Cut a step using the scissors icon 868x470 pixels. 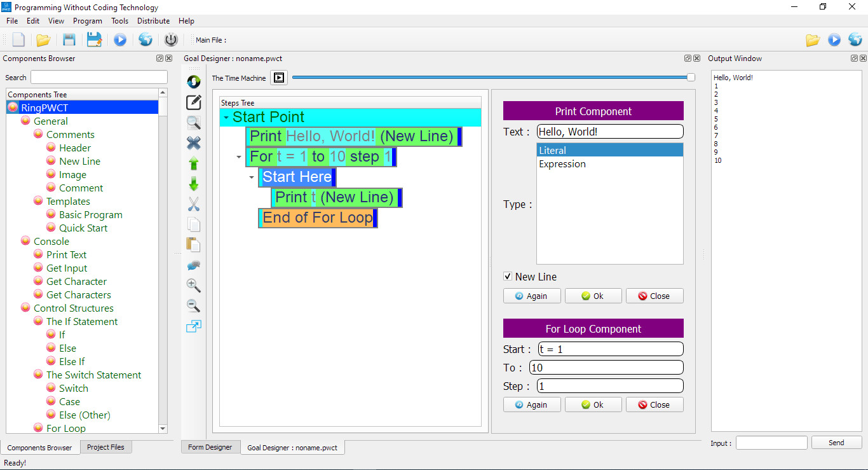point(193,204)
